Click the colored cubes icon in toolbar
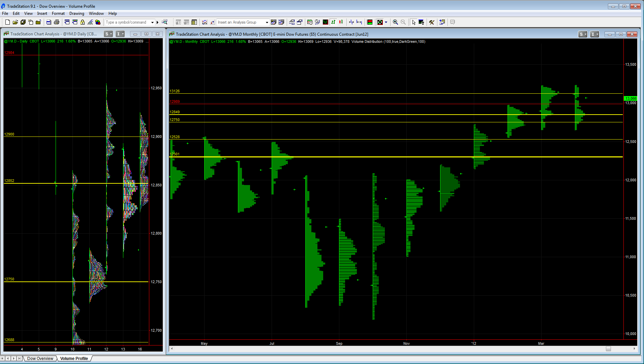The image size is (644, 364). (98, 22)
